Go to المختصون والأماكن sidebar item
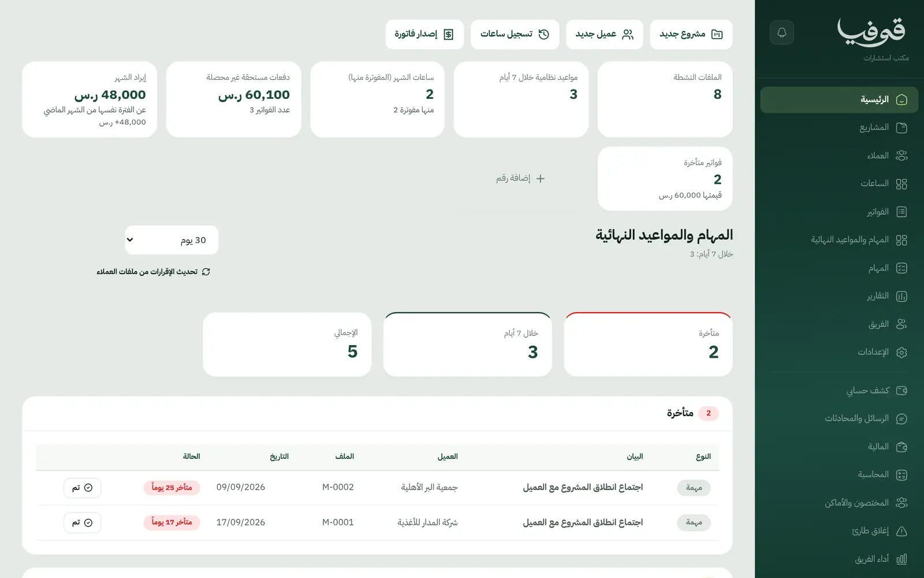The width and height of the screenshot is (924, 578). (x=839, y=503)
